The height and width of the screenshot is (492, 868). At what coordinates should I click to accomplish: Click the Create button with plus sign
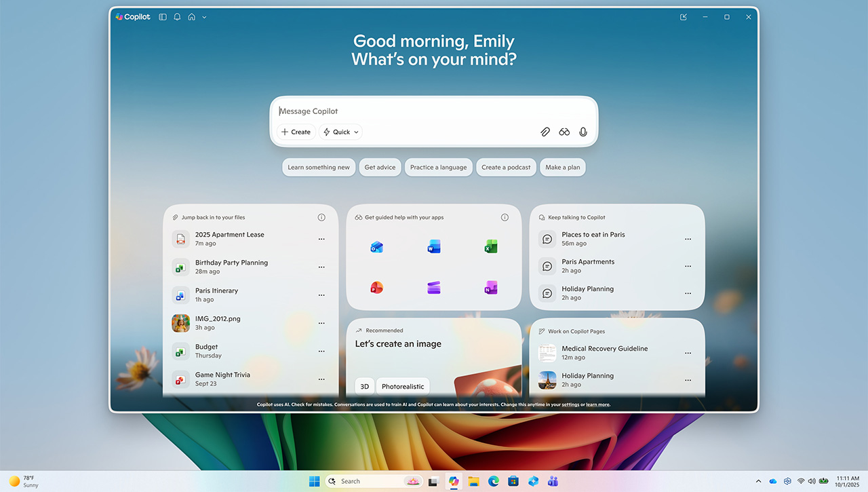click(296, 132)
